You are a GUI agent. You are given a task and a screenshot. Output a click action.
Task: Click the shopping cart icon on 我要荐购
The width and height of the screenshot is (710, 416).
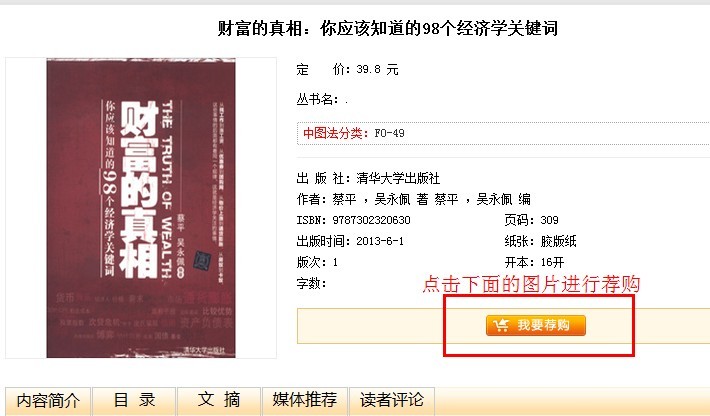tap(501, 325)
